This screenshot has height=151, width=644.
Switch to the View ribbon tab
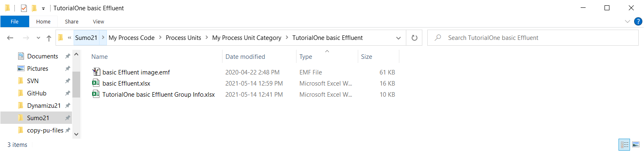(99, 21)
